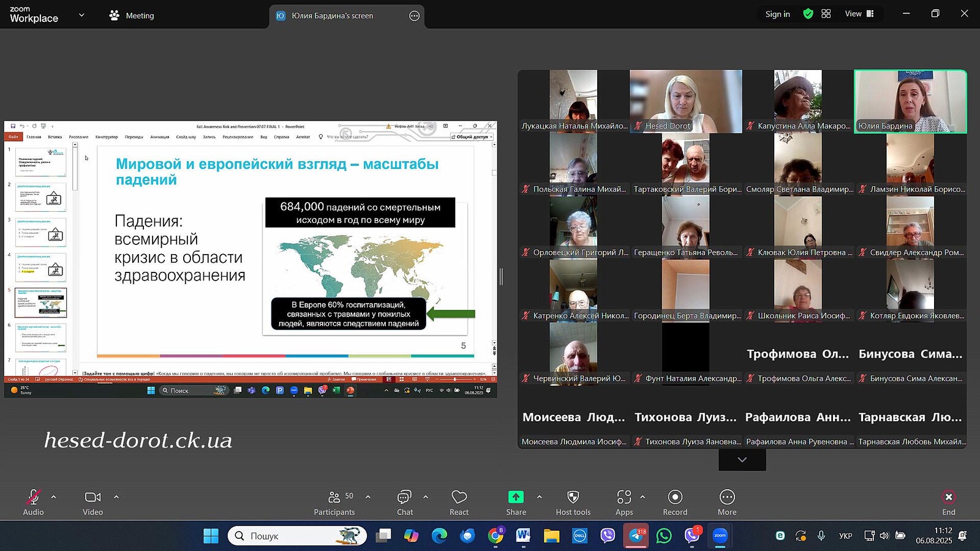The width and height of the screenshot is (980, 551).
Task: Open View layout options
Action: click(859, 14)
